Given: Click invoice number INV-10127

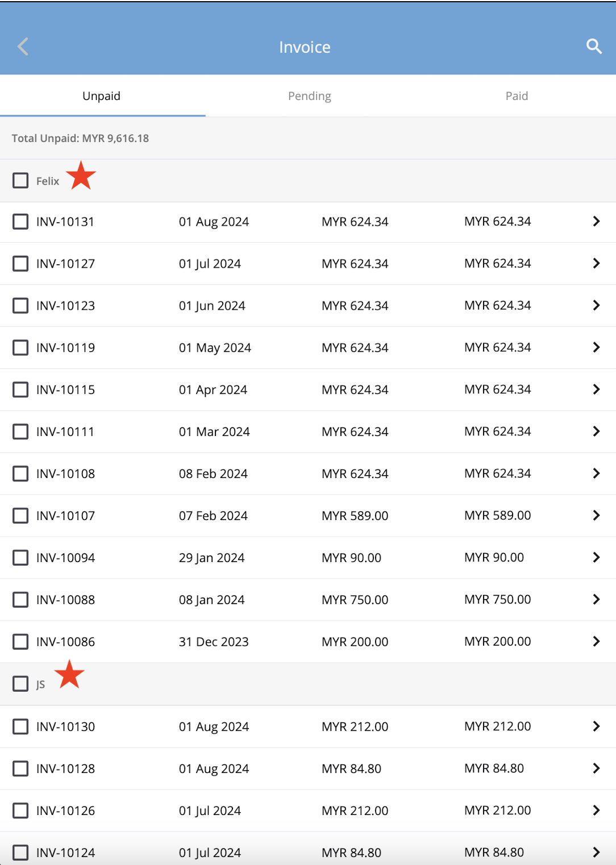Looking at the screenshot, I should pyautogui.click(x=65, y=264).
